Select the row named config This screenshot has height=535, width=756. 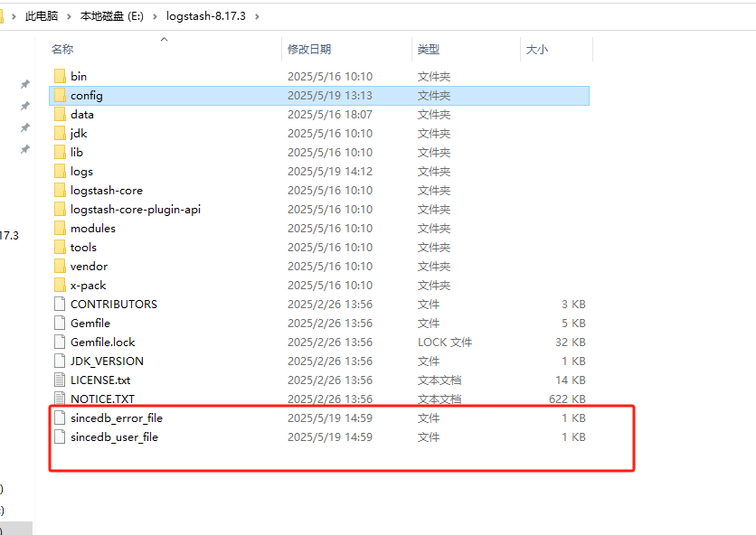319,96
